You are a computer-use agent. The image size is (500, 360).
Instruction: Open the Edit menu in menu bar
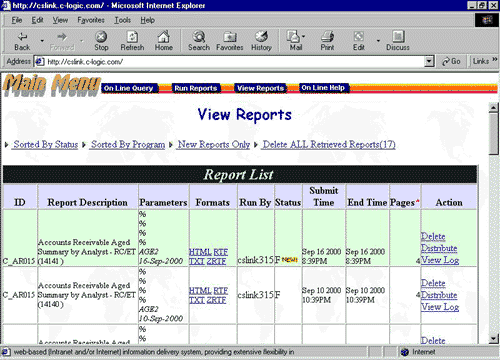tap(37, 20)
